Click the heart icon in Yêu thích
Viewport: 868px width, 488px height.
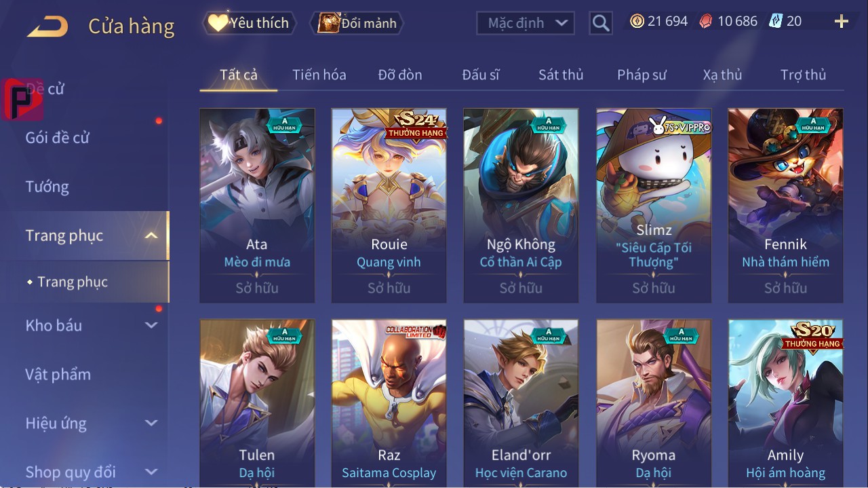click(218, 23)
